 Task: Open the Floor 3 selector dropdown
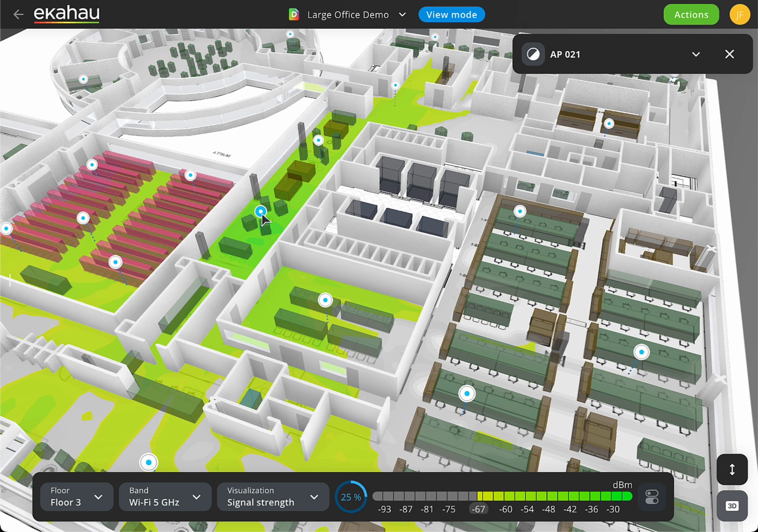coord(76,497)
